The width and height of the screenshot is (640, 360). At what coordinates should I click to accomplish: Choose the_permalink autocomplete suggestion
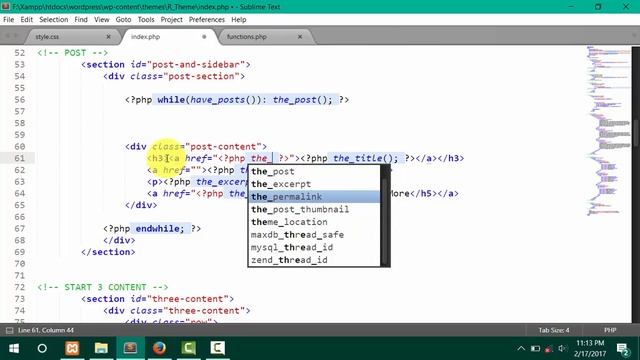[x=314, y=197]
